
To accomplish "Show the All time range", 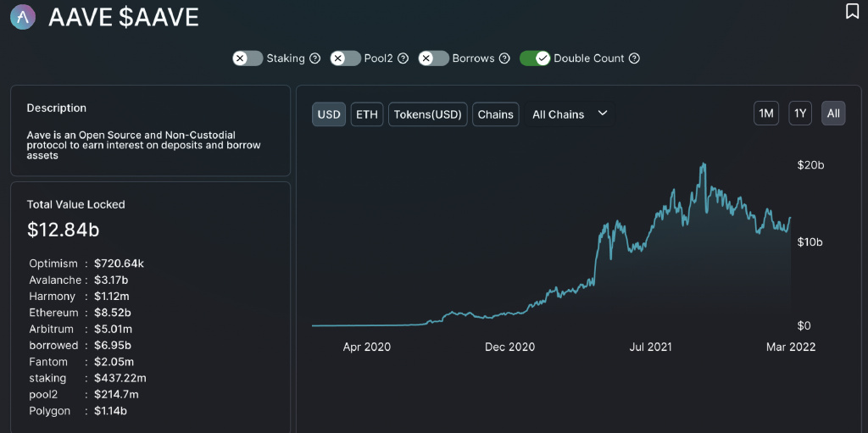I will pyautogui.click(x=833, y=114).
